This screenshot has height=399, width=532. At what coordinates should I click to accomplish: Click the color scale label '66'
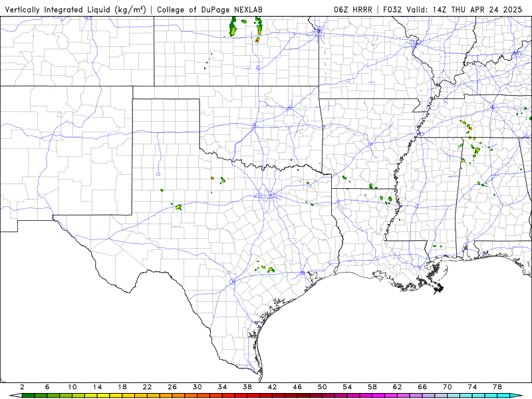tap(422, 387)
